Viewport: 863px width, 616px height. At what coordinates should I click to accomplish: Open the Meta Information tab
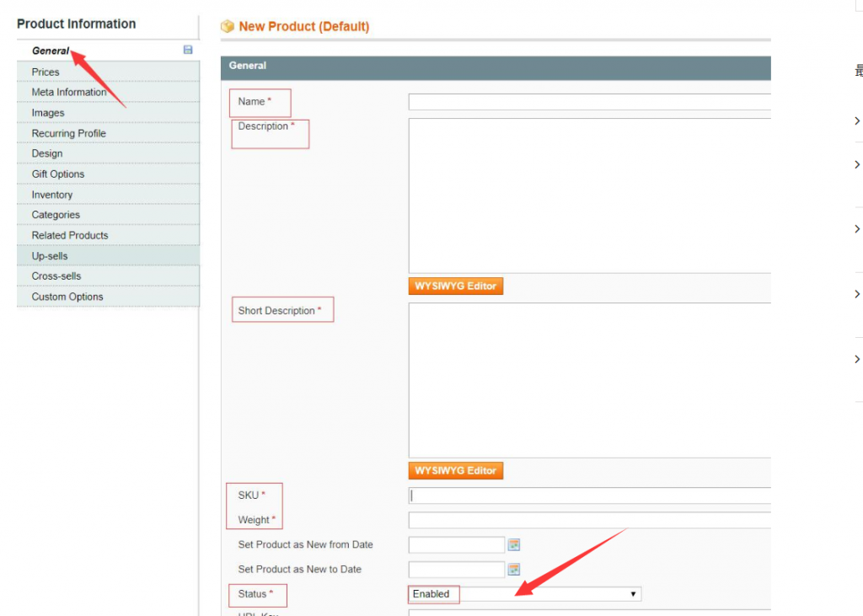pos(69,92)
